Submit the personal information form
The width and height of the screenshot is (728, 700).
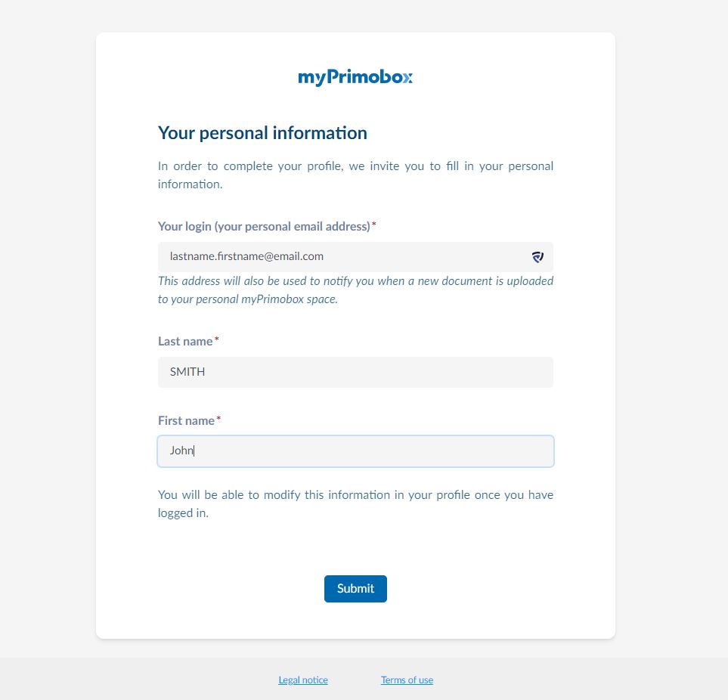355,589
